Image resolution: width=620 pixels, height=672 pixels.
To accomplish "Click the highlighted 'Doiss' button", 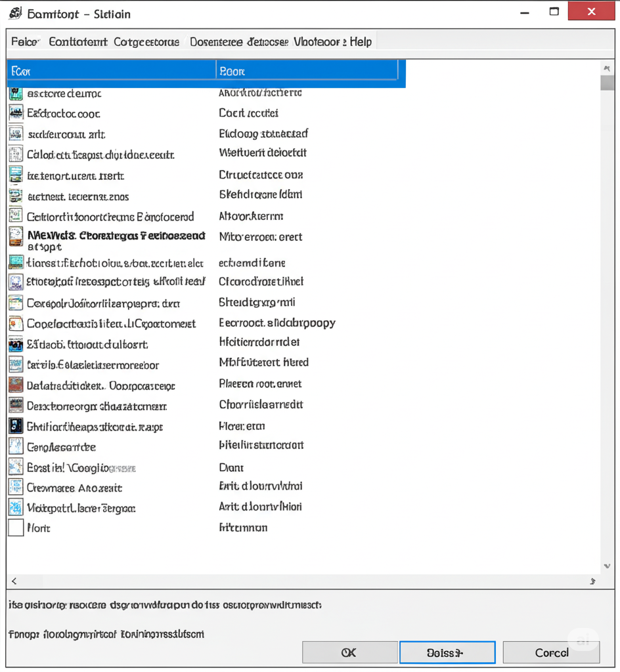I will [447, 652].
